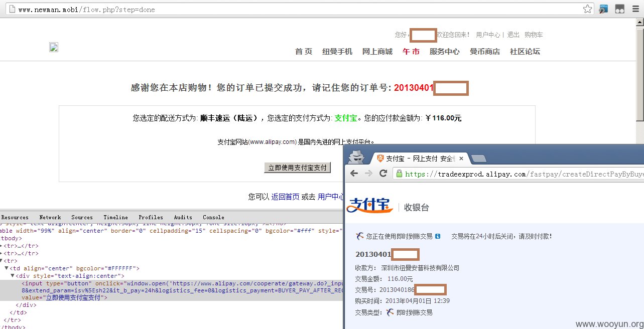Open 网上商城 in the navigation bar

(377, 52)
